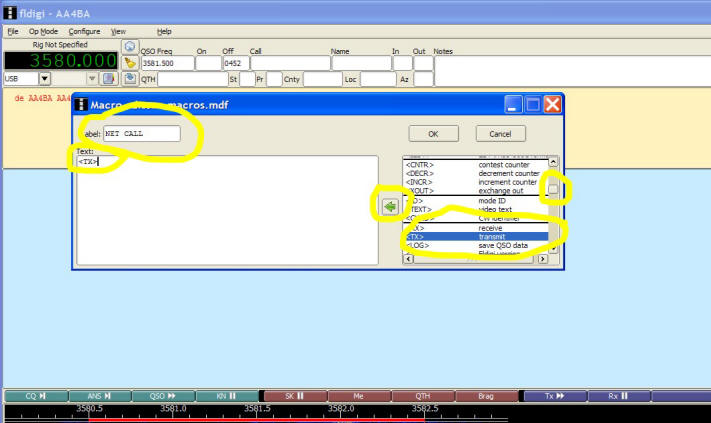Click the macro Text editing area
This screenshot has width=711, height=423.
coord(227,210)
